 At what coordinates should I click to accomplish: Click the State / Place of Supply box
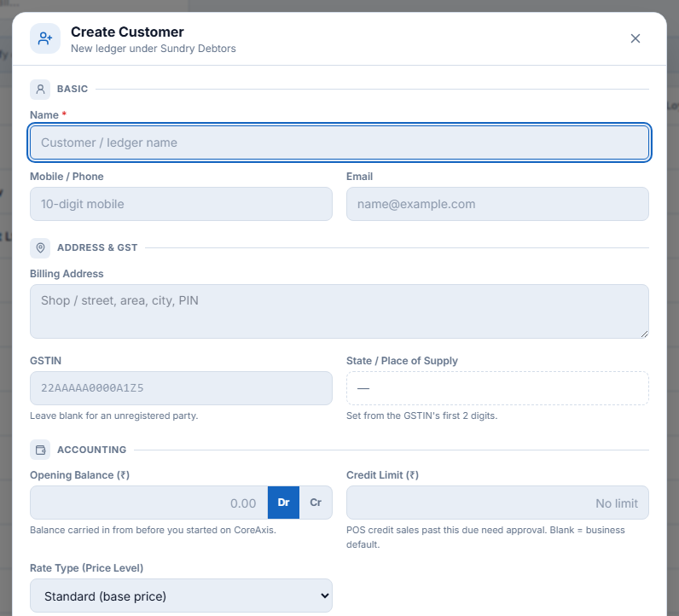(497, 387)
